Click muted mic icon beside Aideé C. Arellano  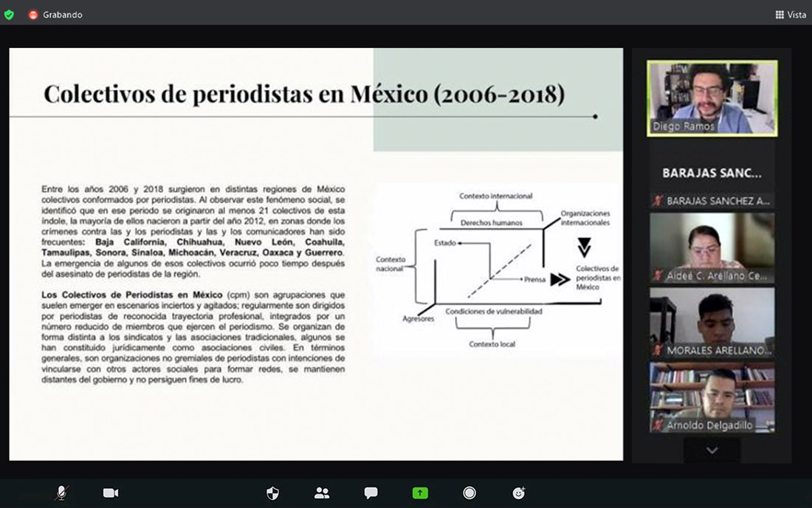(658, 275)
